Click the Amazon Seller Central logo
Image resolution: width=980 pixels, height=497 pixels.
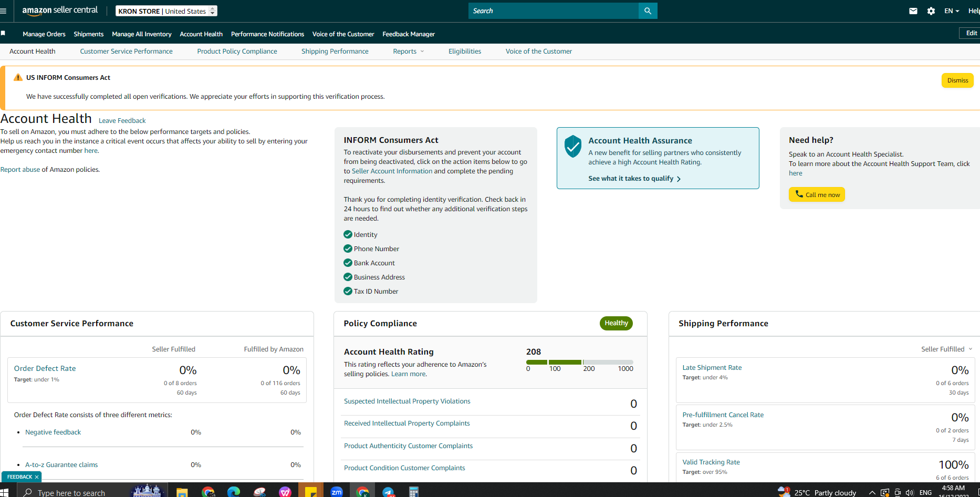(60, 11)
